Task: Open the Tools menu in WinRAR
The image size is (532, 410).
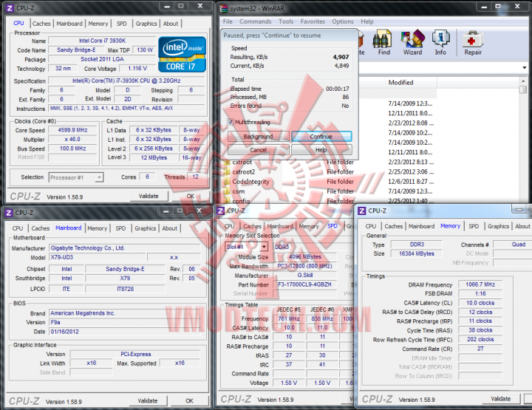Action: coord(286,21)
